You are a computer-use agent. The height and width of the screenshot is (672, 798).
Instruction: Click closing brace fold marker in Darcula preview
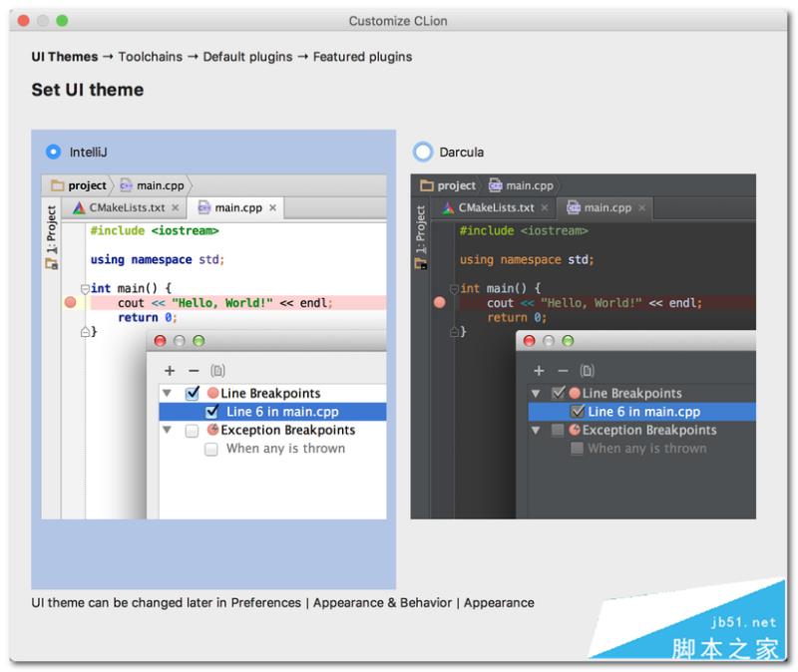tap(455, 332)
